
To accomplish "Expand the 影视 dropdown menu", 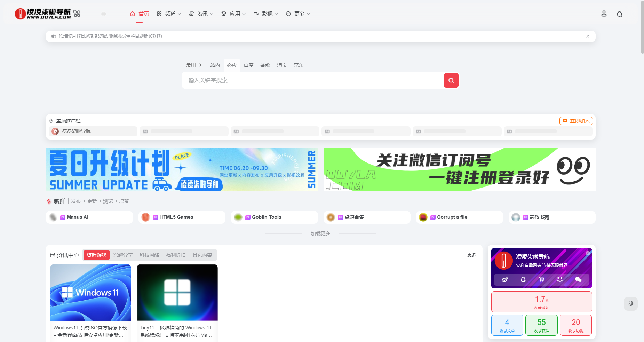I will point(266,14).
